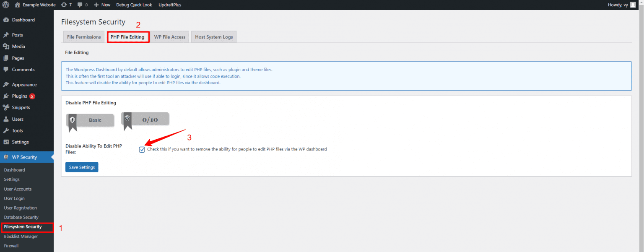The height and width of the screenshot is (252, 644).
Task: Switch to the File Permissions tab
Action: coord(84,37)
